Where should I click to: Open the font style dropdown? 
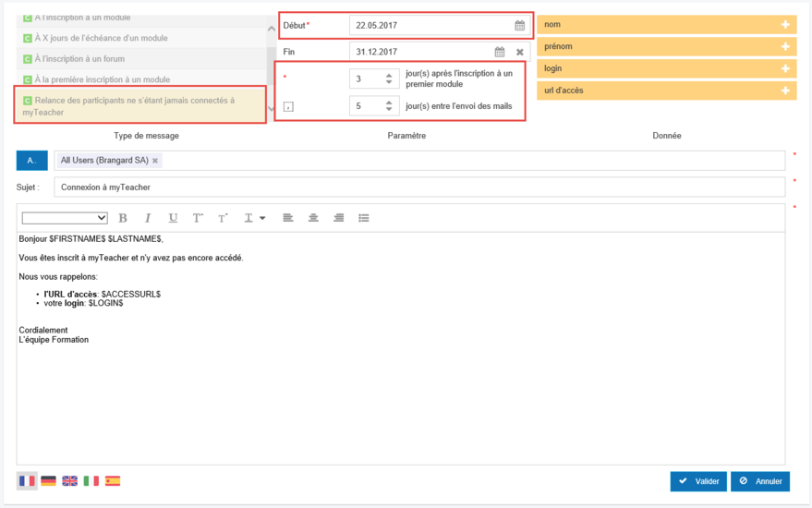pos(65,218)
